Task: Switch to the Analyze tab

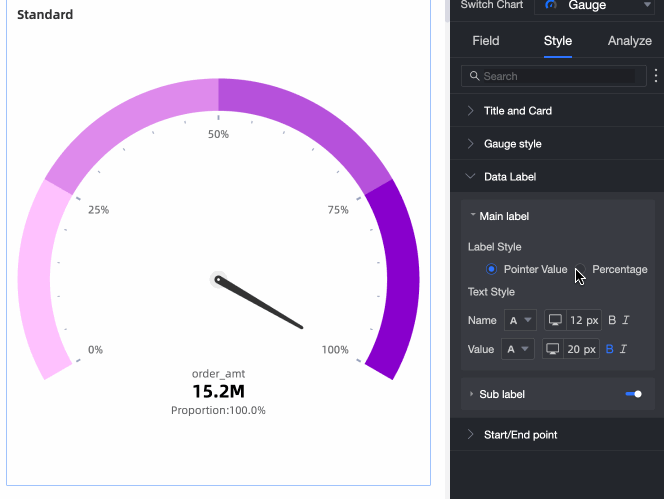Action: 630,41
